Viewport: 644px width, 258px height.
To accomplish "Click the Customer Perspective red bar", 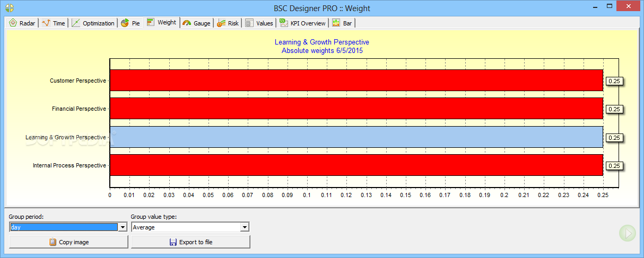I will pos(356,80).
